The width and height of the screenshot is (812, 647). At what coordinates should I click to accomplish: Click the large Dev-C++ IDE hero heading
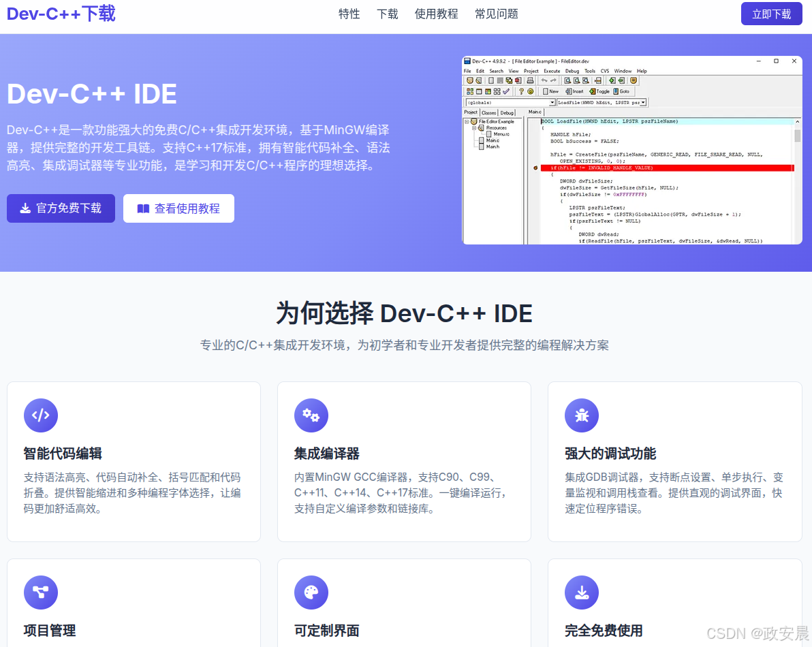(x=92, y=94)
